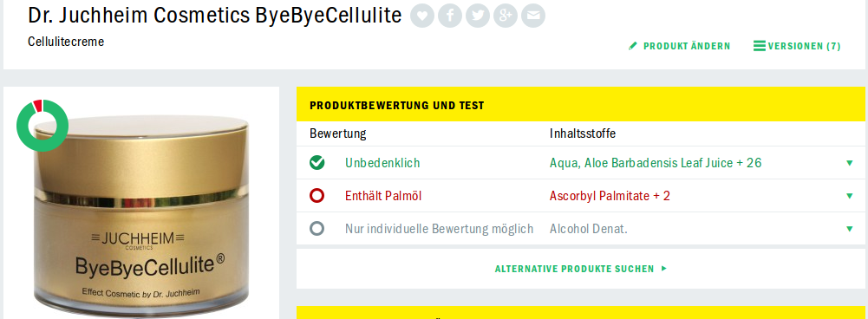The width and height of the screenshot is (868, 319).
Task: Share product via Twitter icon
Action: (x=478, y=16)
